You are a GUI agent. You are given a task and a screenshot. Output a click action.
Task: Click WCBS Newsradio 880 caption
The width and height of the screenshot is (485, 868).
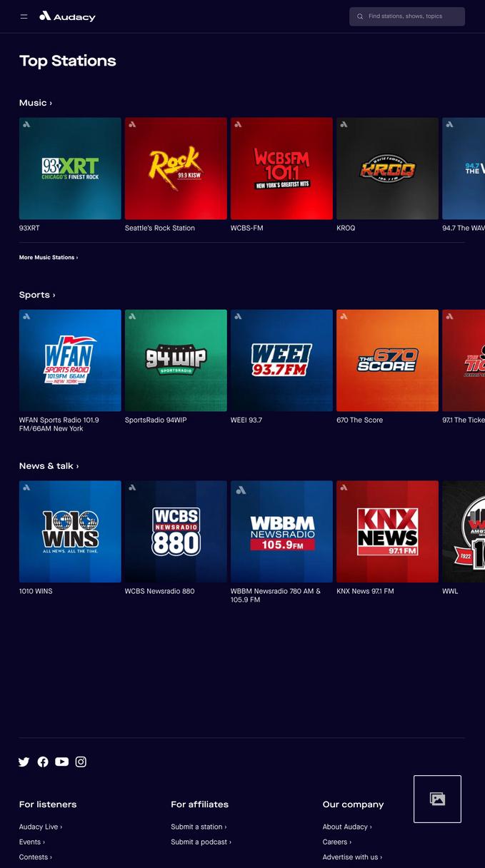pyautogui.click(x=160, y=592)
